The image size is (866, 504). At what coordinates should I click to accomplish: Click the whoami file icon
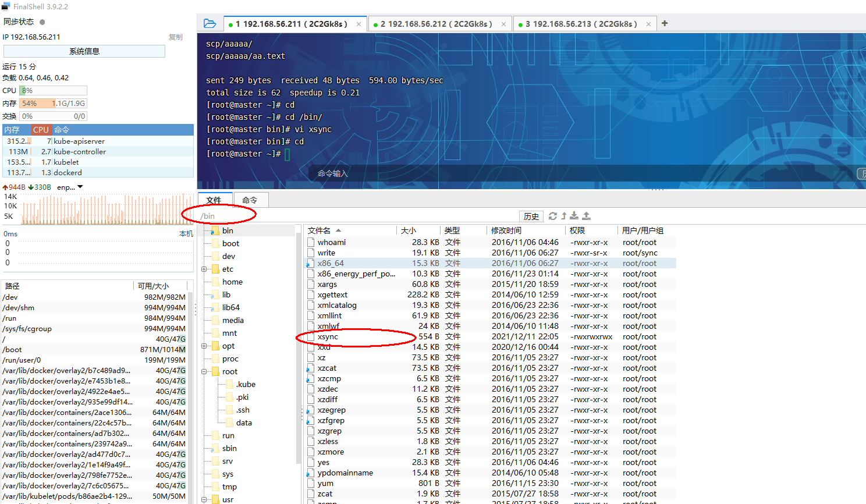[311, 242]
